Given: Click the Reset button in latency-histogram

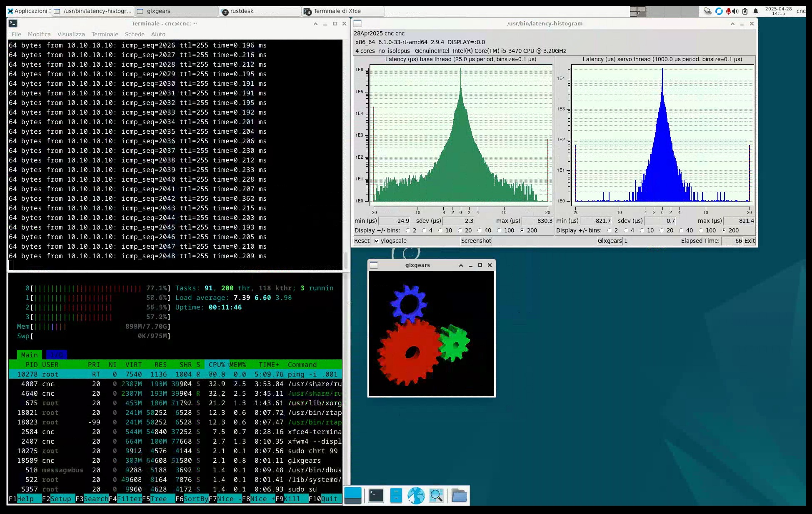Looking at the screenshot, I should [362, 241].
